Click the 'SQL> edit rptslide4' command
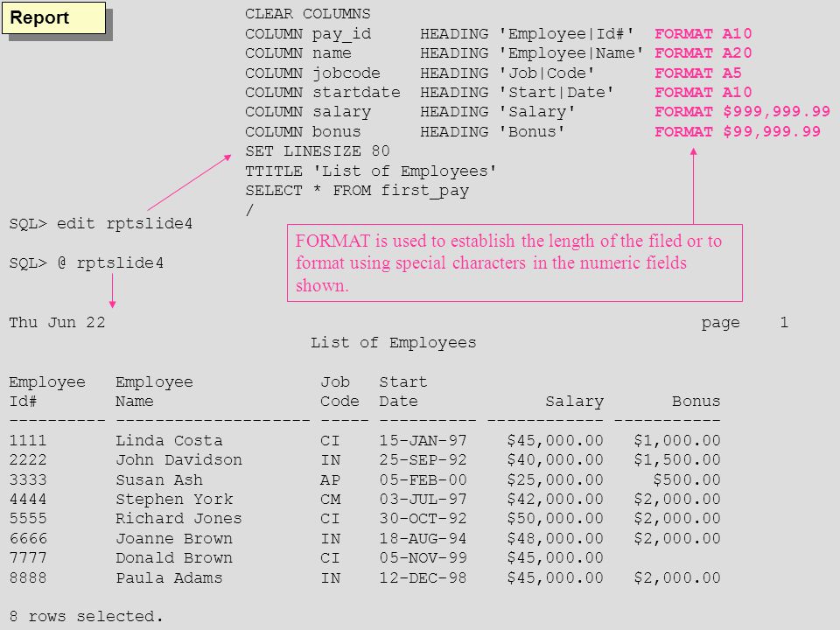 [x=101, y=223]
